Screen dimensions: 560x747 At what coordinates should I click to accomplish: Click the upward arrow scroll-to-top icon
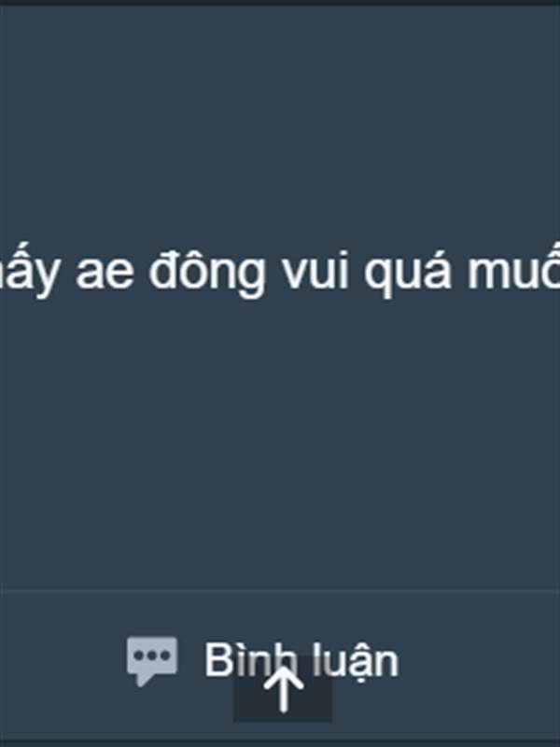284,689
